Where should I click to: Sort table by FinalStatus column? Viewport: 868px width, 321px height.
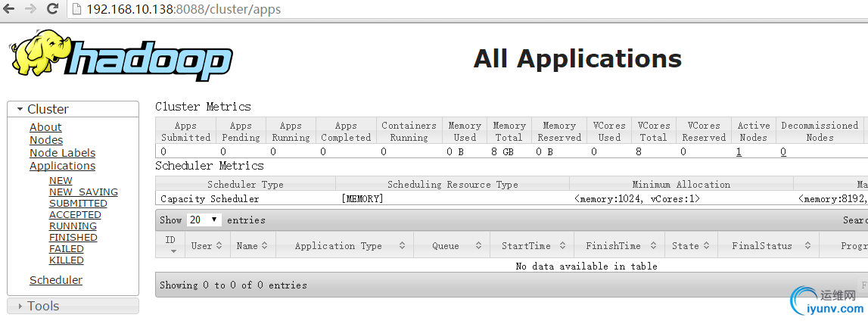pyautogui.click(x=768, y=246)
